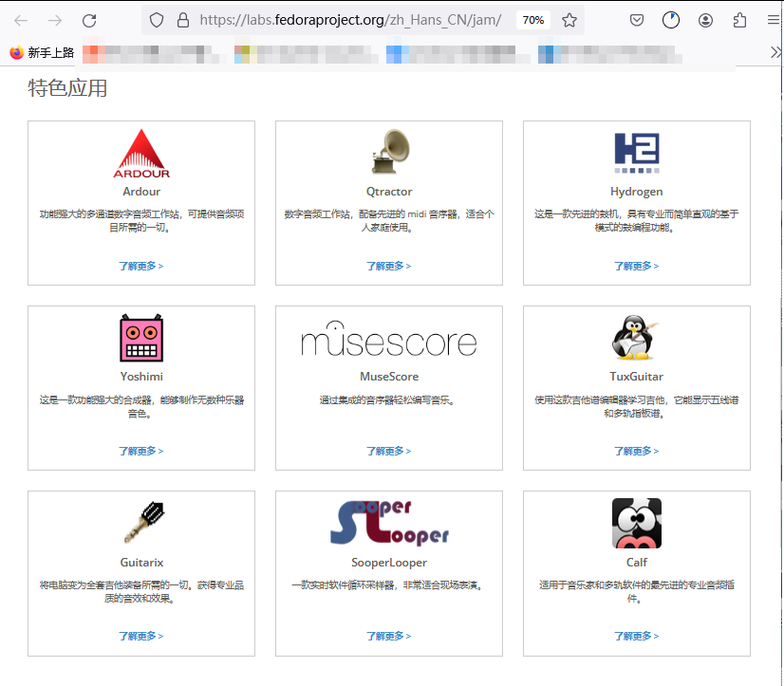
Task: Click the Hydrogen H2 logo
Action: 636,151
